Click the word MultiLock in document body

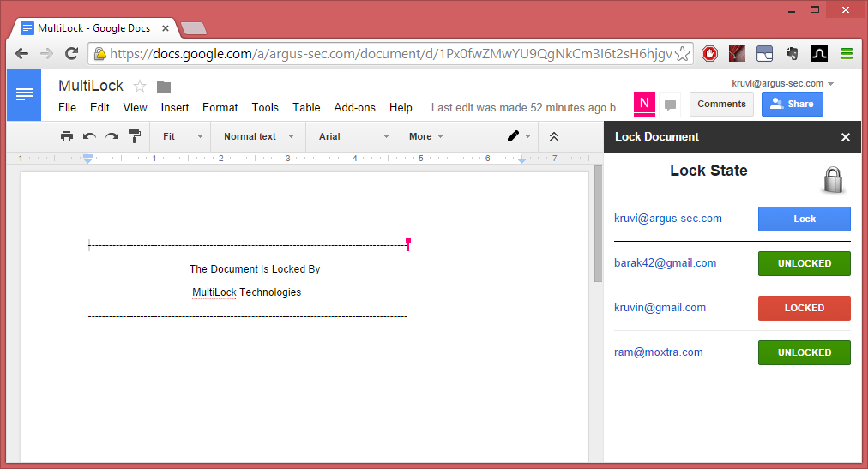[x=214, y=292]
